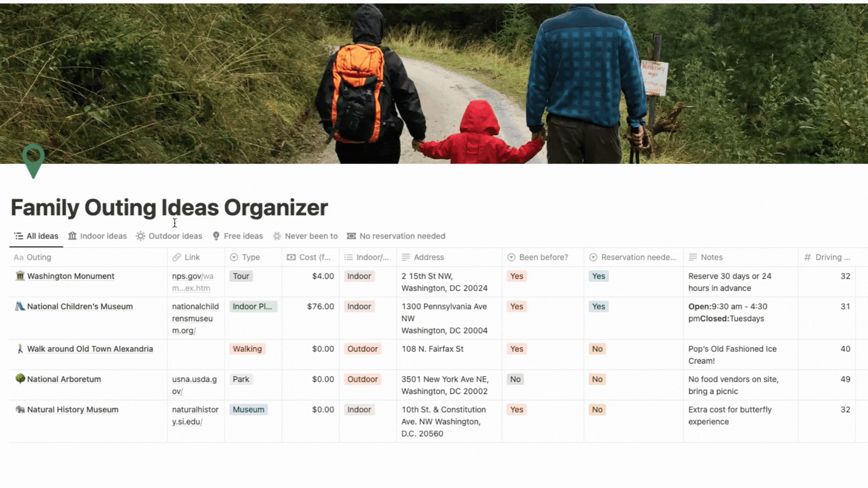Click the table/grid view icon next to 'All ideas'

click(19, 236)
